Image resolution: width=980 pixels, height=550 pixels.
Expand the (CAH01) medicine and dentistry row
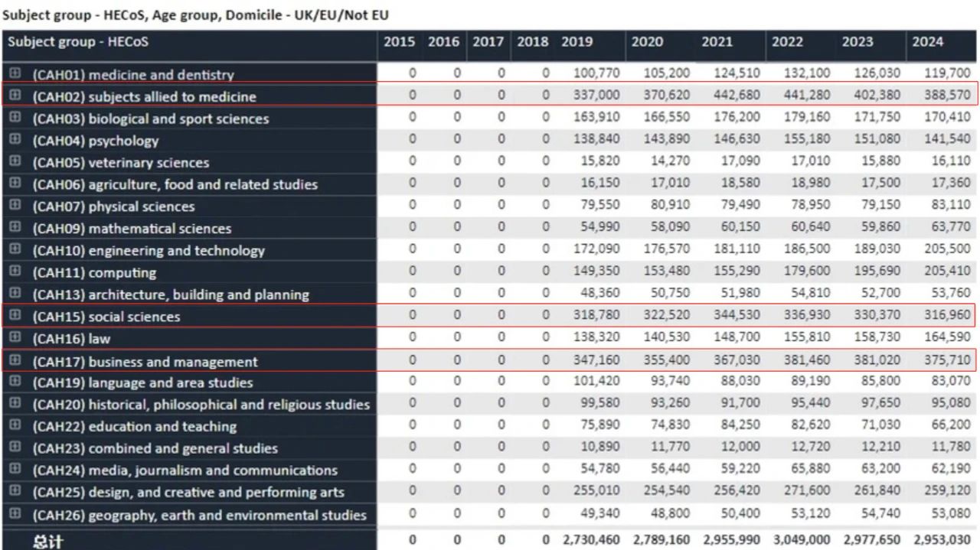[15, 73]
